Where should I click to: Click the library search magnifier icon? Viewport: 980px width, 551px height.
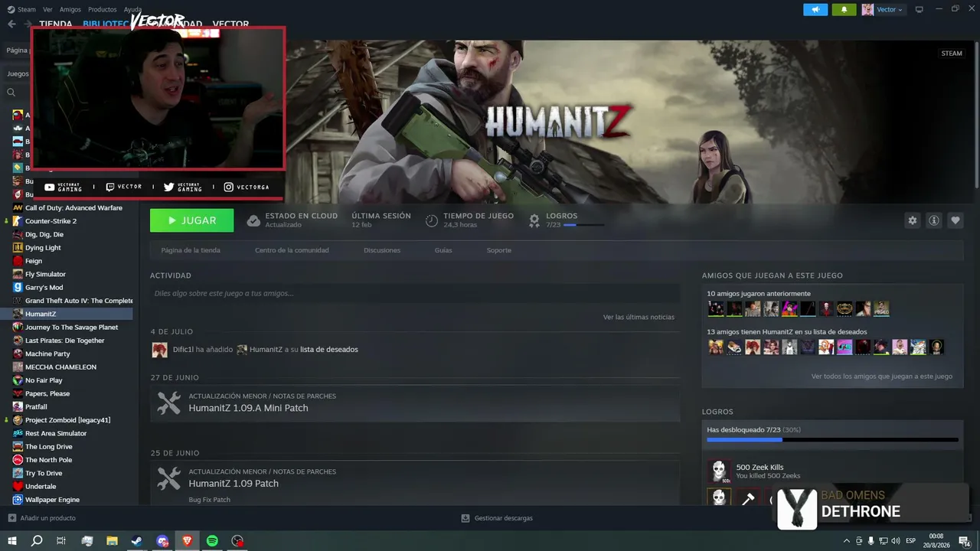[11, 93]
